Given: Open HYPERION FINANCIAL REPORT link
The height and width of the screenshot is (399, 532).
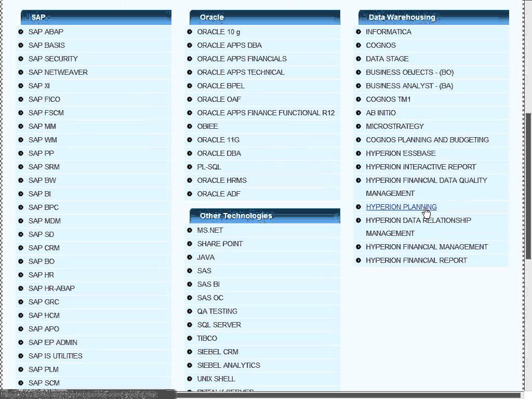Looking at the screenshot, I should tap(416, 261).
